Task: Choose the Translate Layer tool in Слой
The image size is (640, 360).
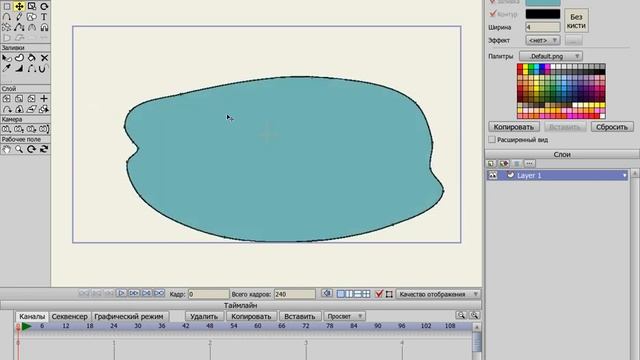Action: 7,99
